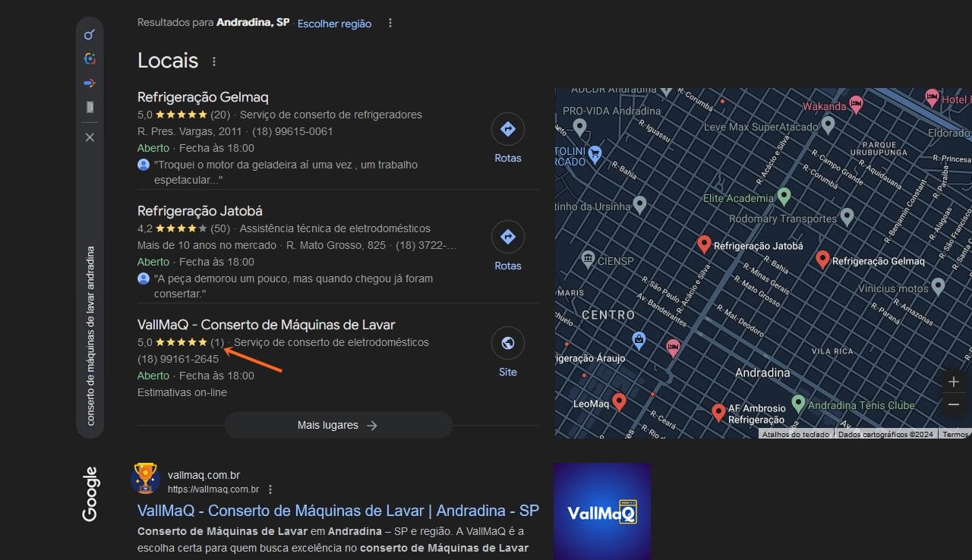Select Rodomary Transportes map pin
The height and width of the screenshot is (560, 972).
(847, 218)
